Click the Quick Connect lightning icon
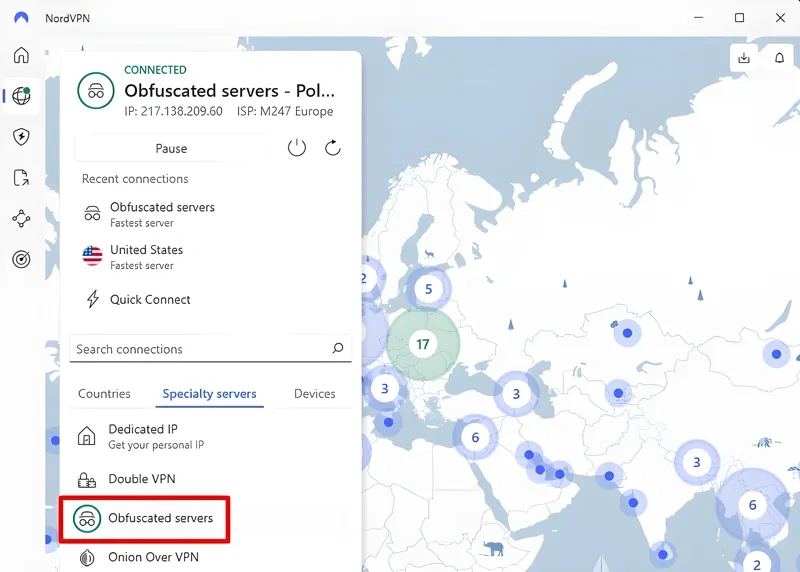800x572 pixels. pyautogui.click(x=92, y=299)
